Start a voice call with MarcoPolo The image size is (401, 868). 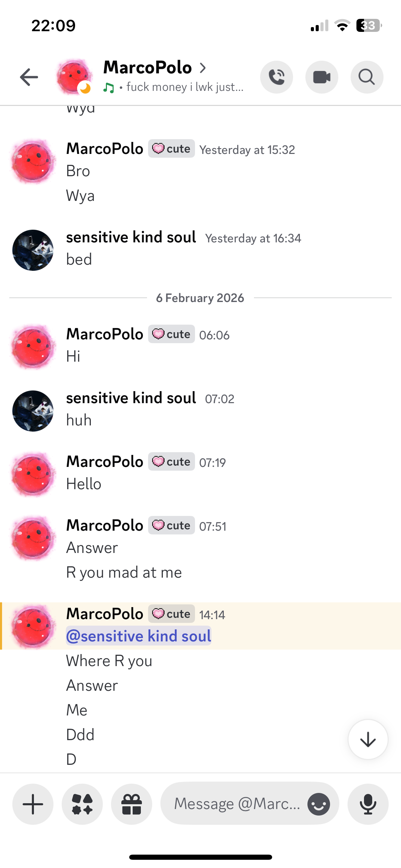pos(277,77)
